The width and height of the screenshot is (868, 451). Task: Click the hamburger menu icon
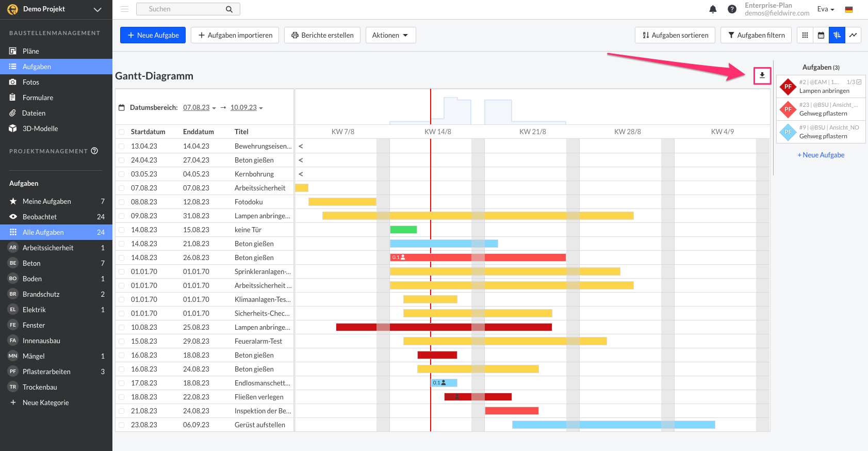point(124,9)
